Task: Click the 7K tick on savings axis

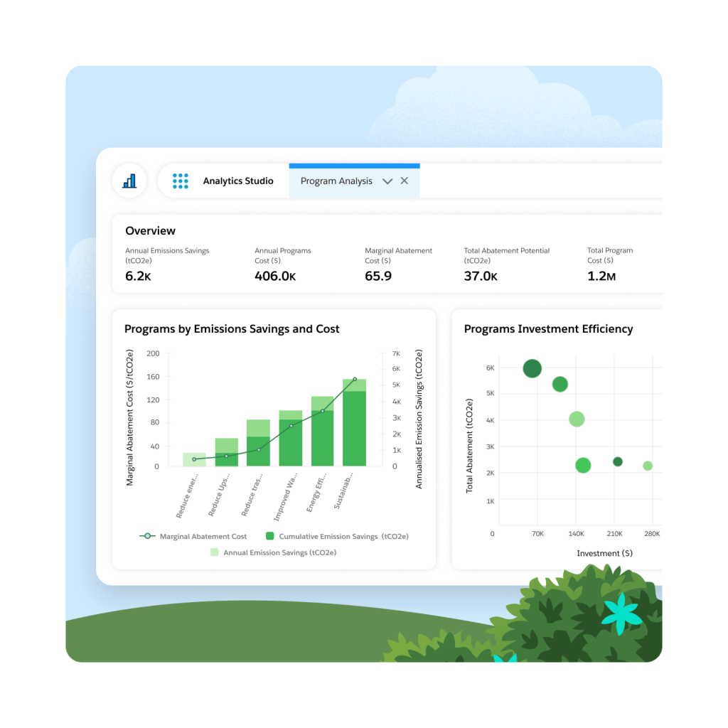Action: click(x=396, y=353)
